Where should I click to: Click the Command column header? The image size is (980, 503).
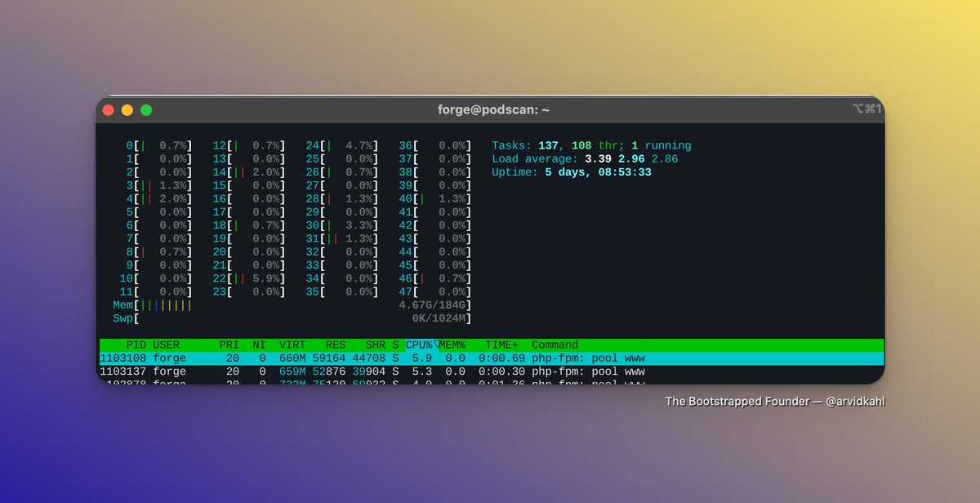pyautogui.click(x=555, y=345)
